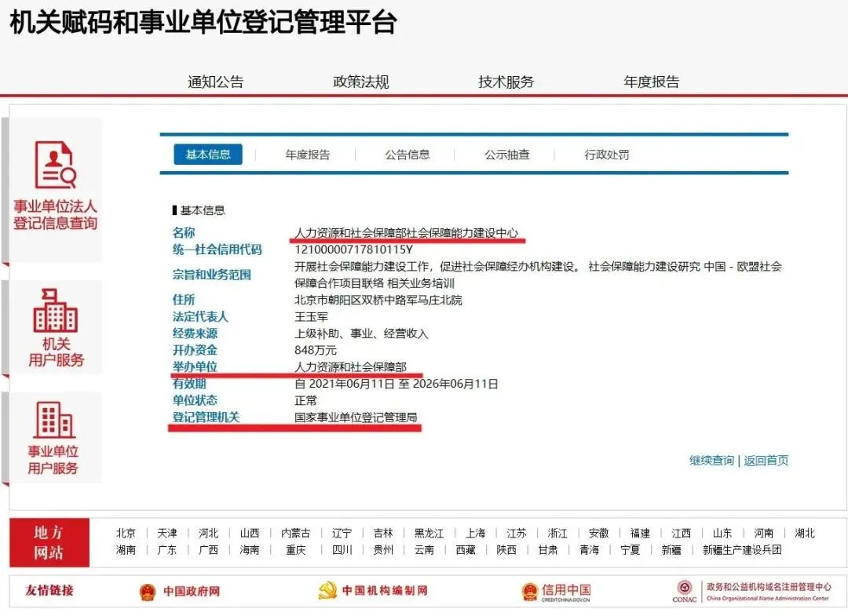
Task: Click the 返回首页 link
Action: (x=766, y=461)
